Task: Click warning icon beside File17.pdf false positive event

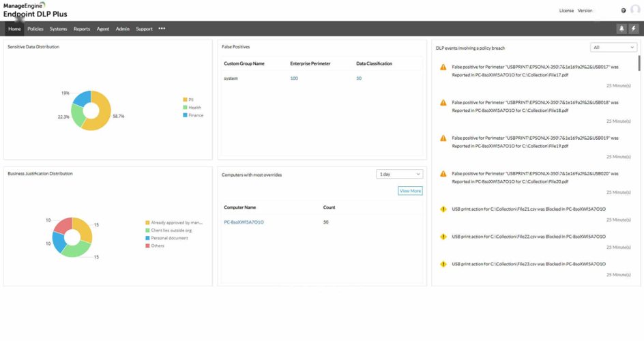Action: 443,67
